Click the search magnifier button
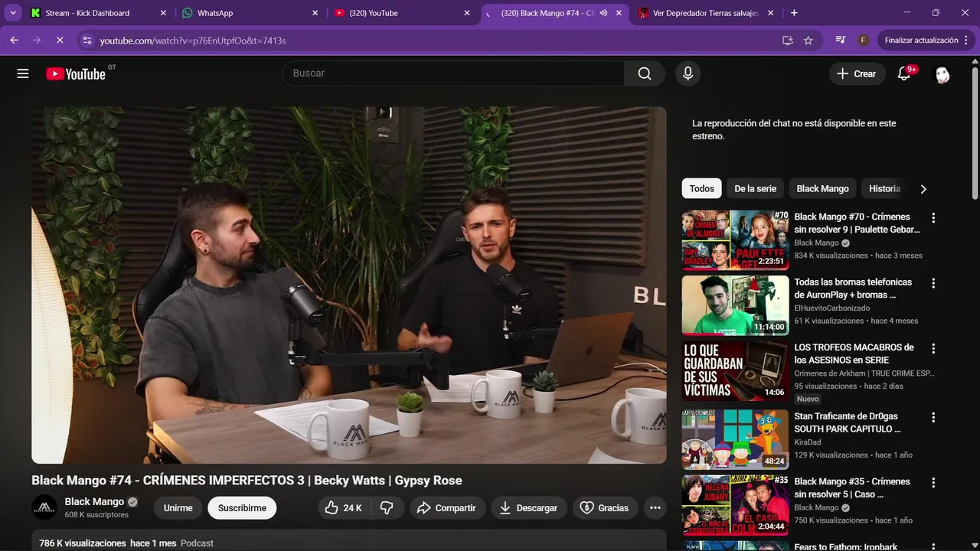 point(645,73)
